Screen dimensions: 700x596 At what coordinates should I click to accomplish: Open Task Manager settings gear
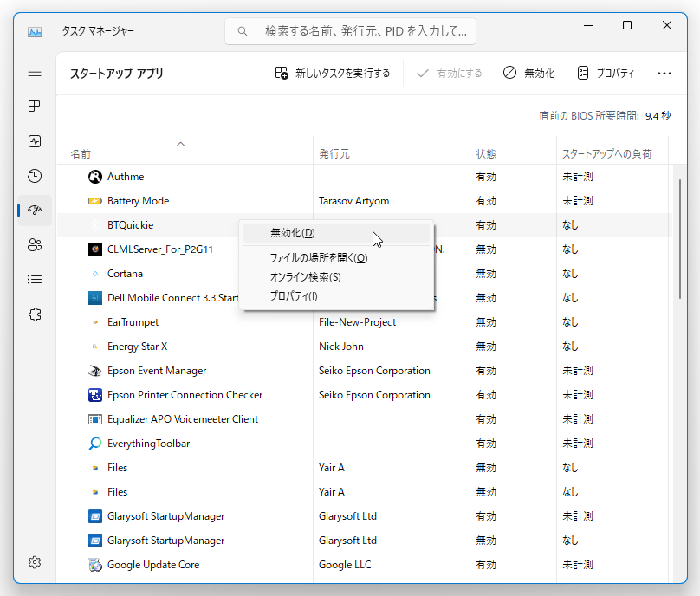(x=35, y=562)
